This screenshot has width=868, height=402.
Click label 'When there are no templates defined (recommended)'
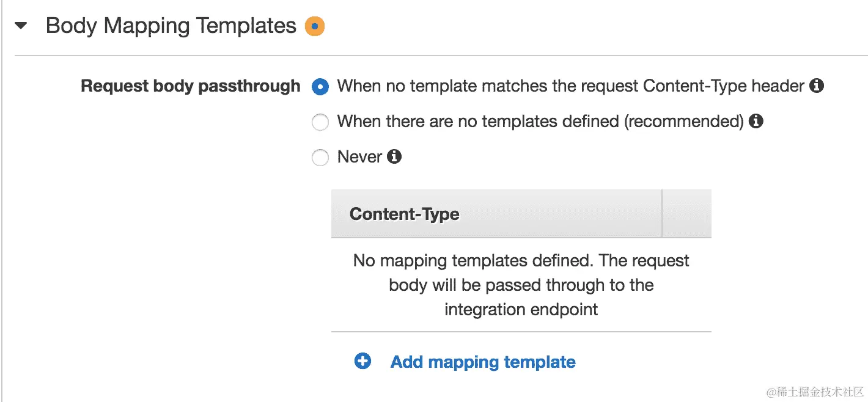point(540,122)
